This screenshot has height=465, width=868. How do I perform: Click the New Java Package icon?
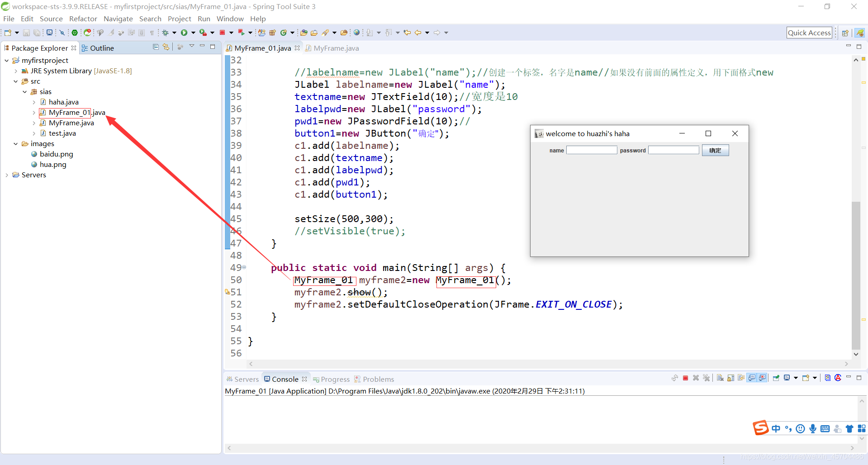(x=272, y=33)
